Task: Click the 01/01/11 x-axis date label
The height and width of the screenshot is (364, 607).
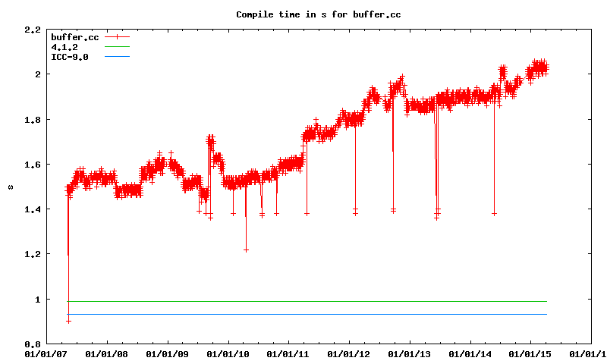Action: pyautogui.click(x=288, y=353)
